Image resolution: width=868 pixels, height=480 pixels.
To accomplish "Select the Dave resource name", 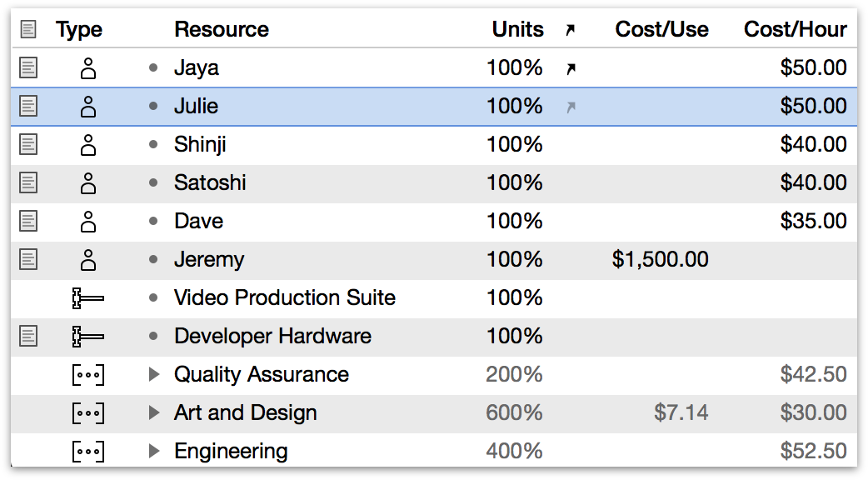I will [198, 221].
